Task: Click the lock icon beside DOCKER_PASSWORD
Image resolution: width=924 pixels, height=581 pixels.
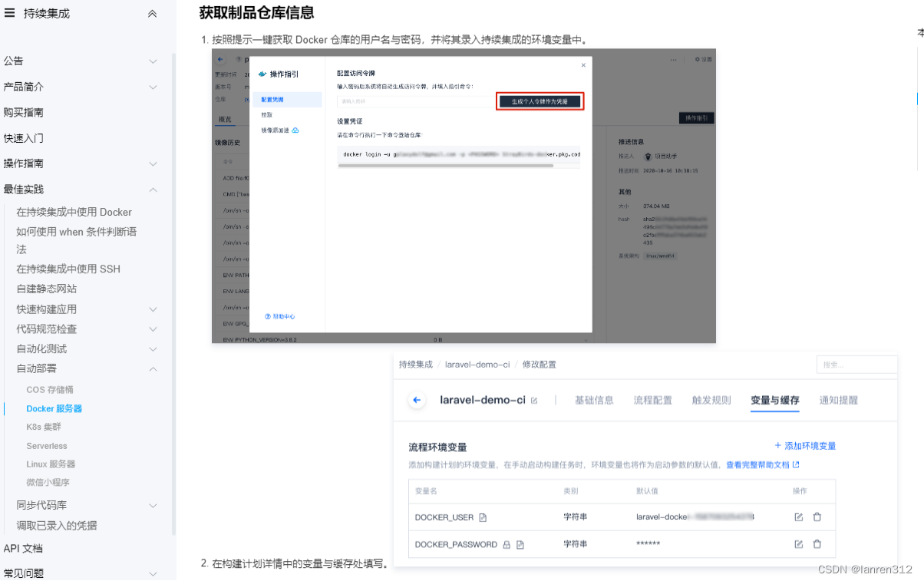Action: (x=507, y=545)
